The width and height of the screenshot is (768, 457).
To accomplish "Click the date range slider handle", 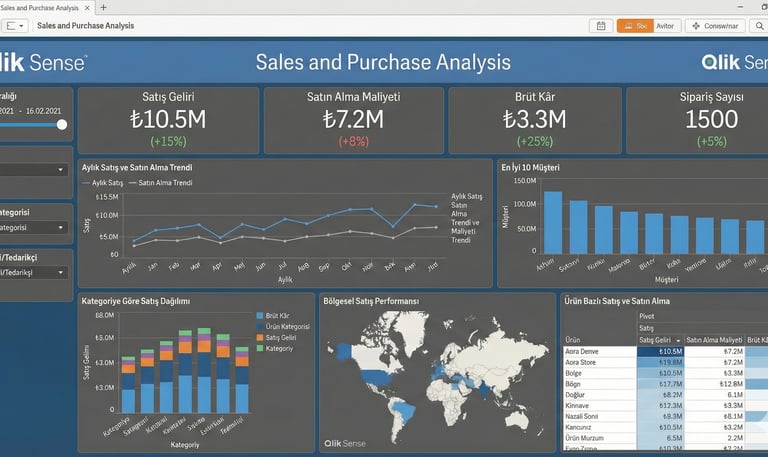I will (x=62, y=124).
